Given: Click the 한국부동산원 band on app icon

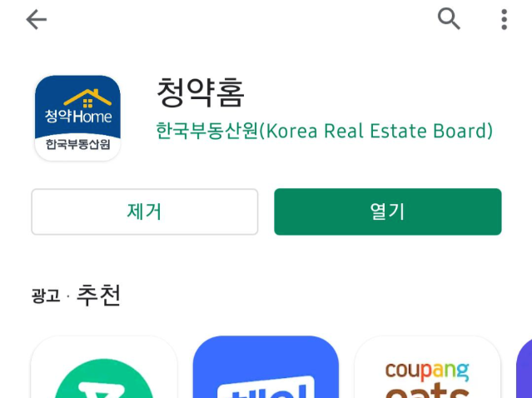Looking at the screenshot, I should 77,145.
